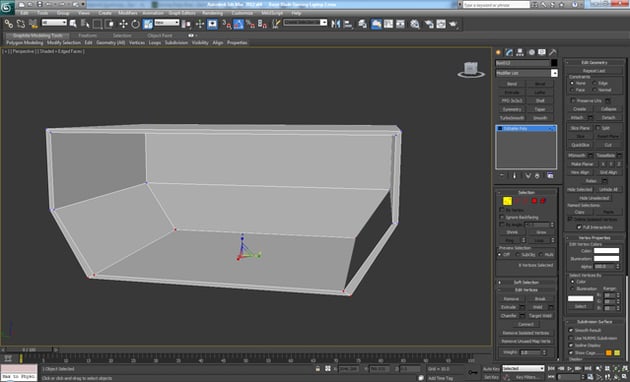Select the Face constraint radio button
630x382 pixels.
click(572, 90)
